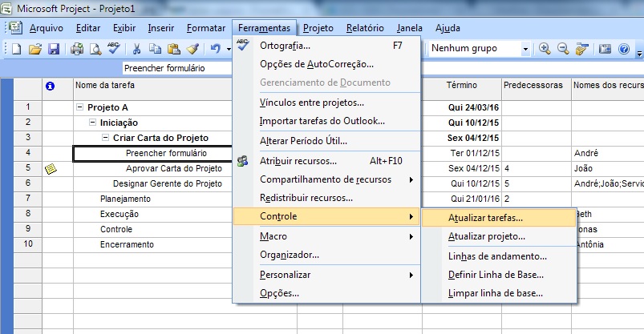Collapse the Iniciação summary task

[x=93, y=123]
